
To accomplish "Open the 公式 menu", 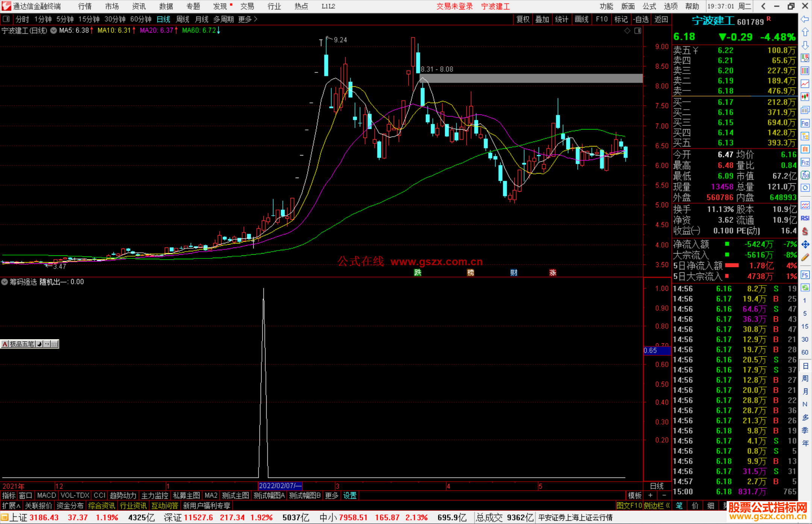I will point(649,6).
